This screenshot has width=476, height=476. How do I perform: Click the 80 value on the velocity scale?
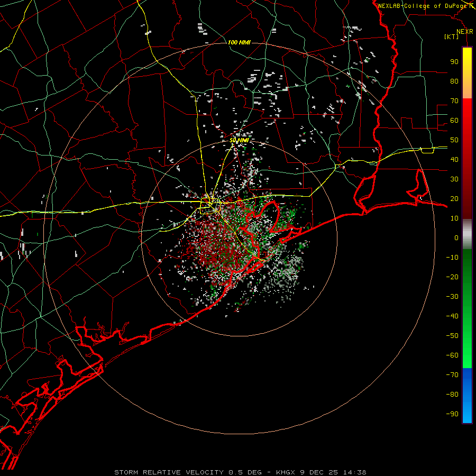coord(454,81)
